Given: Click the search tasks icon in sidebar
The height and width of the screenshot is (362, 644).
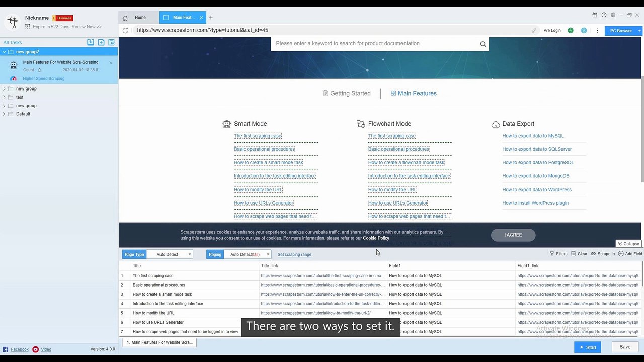Looking at the screenshot, I should click(112, 42).
